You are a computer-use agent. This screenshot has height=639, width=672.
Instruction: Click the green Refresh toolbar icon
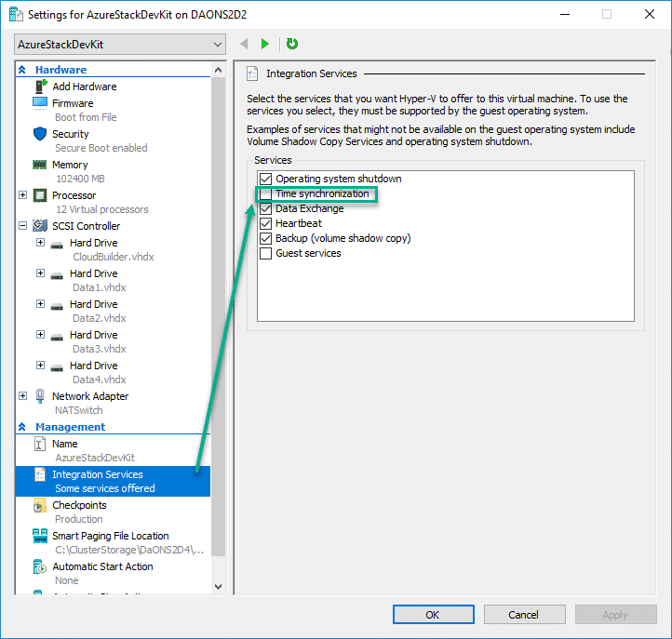coord(292,44)
